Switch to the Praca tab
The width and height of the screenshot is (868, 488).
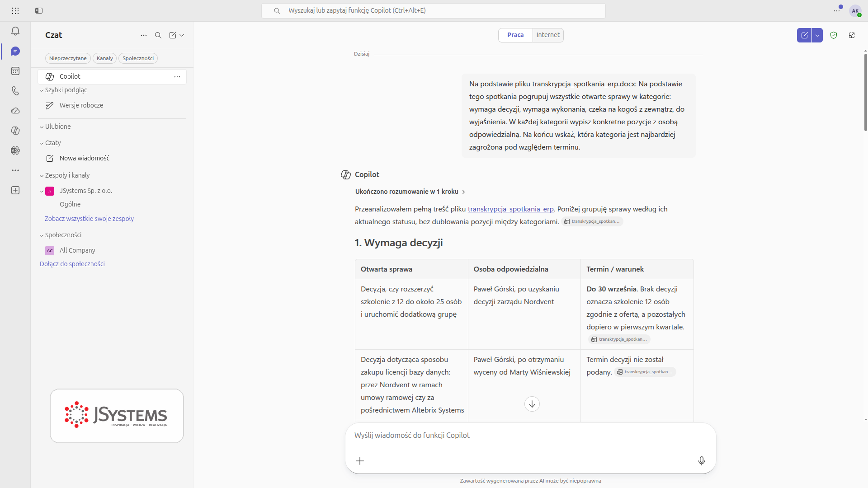tap(515, 35)
